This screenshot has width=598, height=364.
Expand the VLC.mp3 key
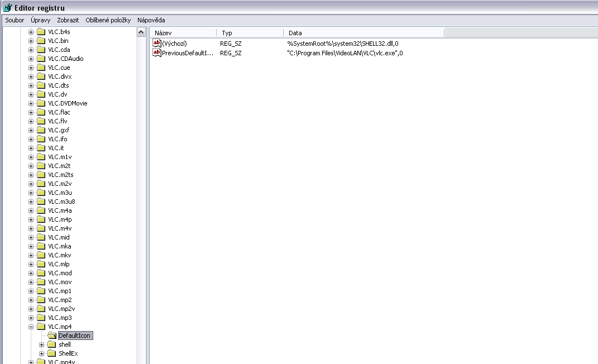click(31, 318)
